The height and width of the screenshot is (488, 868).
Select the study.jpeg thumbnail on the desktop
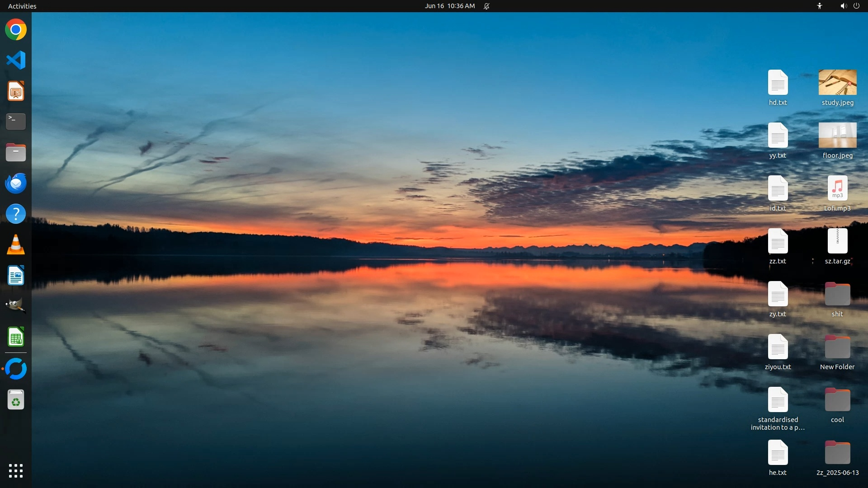point(837,83)
